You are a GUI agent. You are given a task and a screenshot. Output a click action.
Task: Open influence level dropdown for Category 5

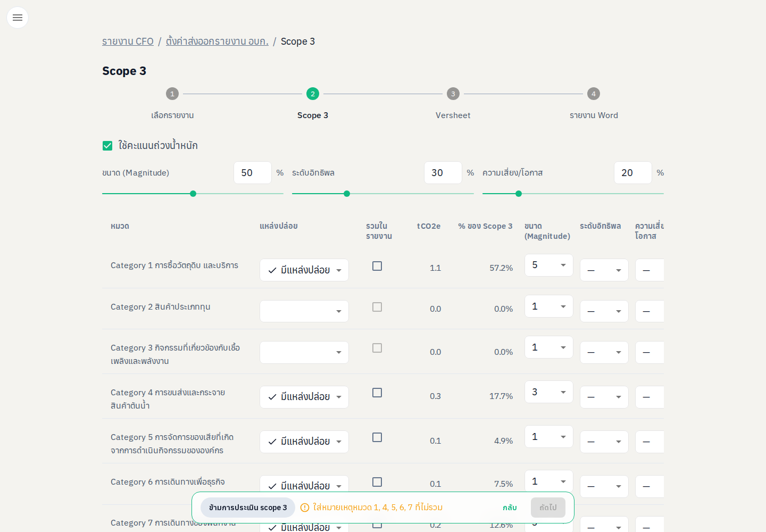[604, 442]
